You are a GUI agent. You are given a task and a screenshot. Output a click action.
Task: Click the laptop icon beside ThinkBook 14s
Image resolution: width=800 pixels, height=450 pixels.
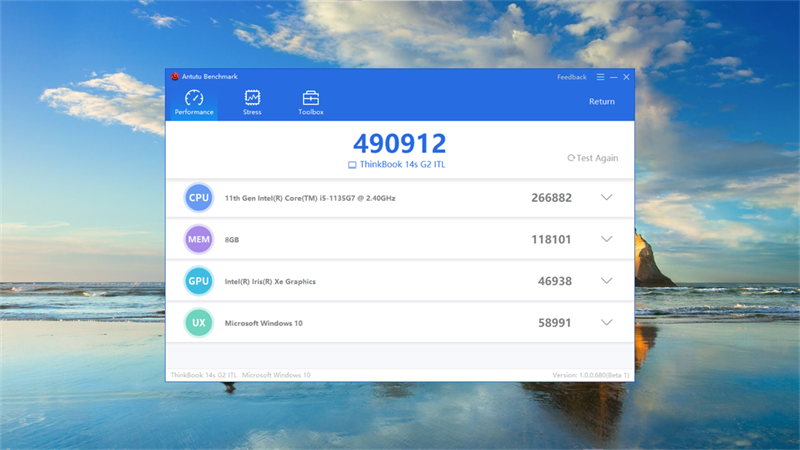352,164
